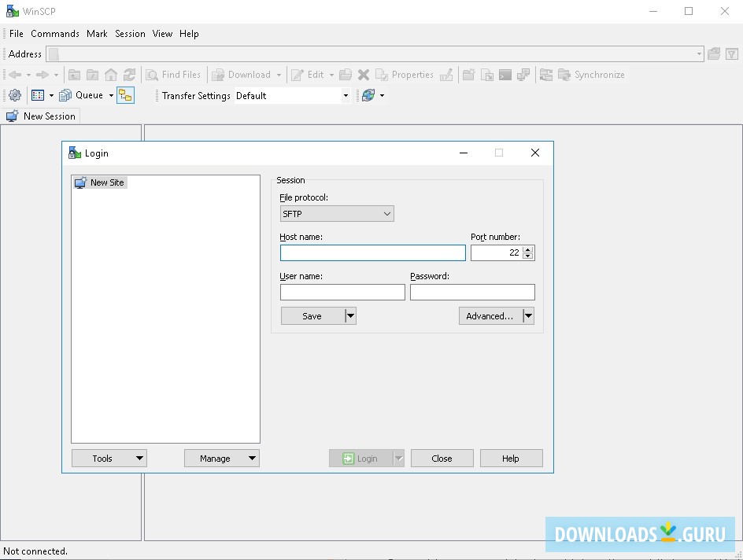Expand the Advanced button dropdown arrow
The image size is (743, 560).
[x=528, y=315]
